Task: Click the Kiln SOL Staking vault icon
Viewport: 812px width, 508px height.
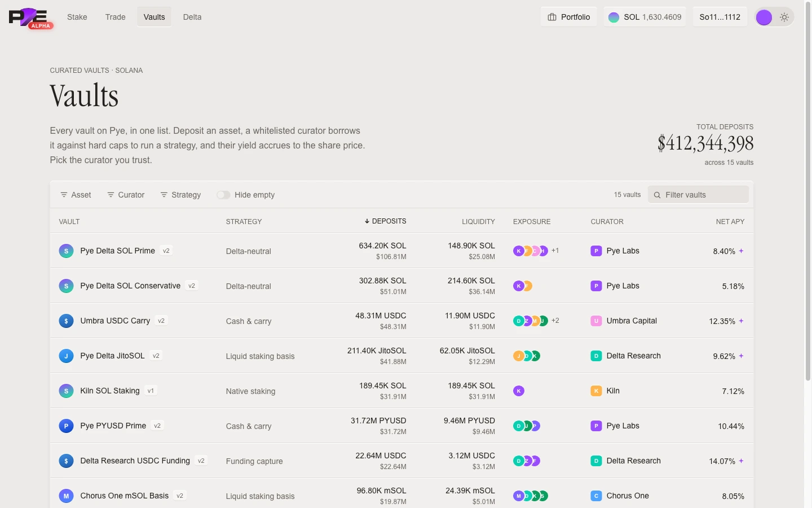Action: pos(66,391)
